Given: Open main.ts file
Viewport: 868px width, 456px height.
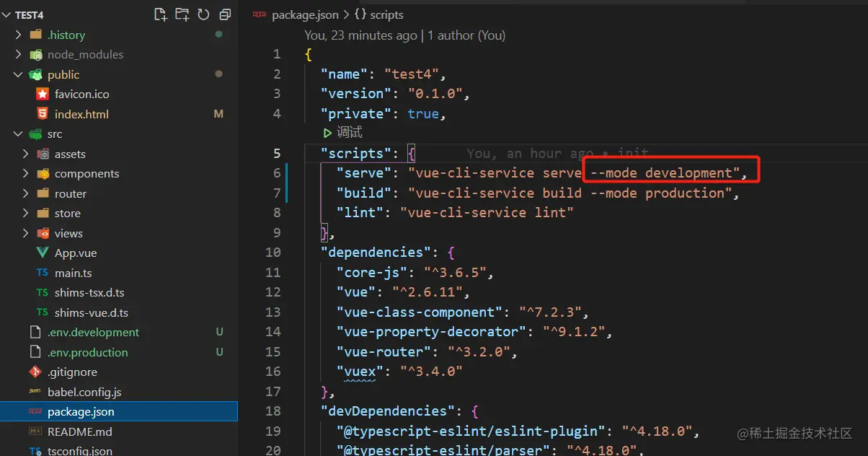Looking at the screenshot, I should pyautogui.click(x=73, y=273).
